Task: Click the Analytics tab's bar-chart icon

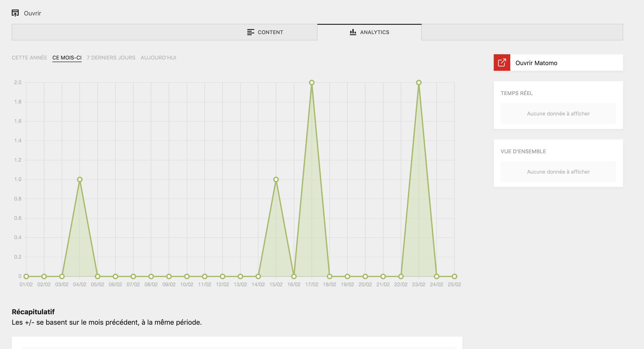Action: 353,32
